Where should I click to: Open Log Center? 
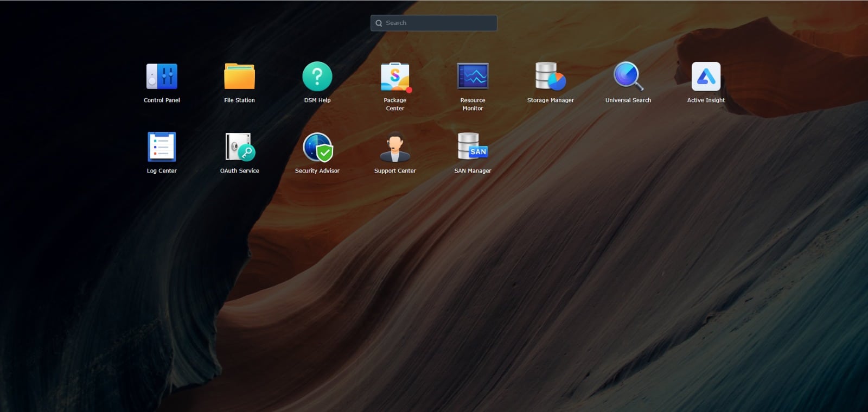(162, 147)
